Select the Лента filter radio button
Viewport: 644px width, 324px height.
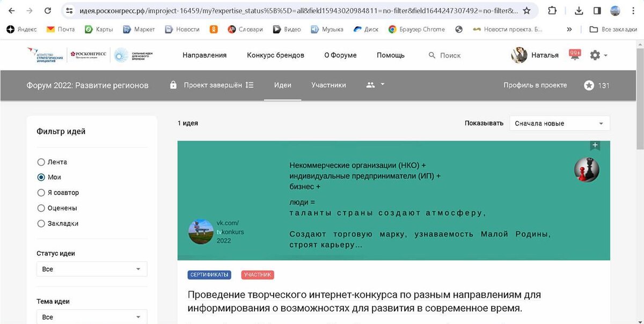(41, 161)
